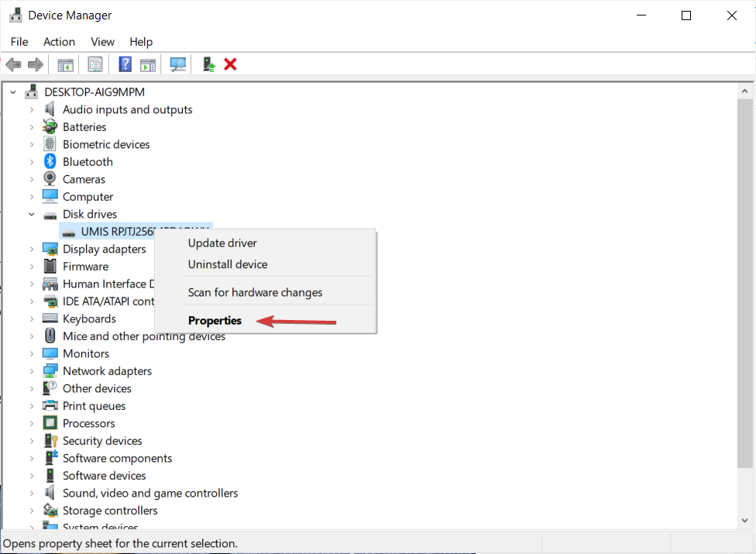Image resolution: width=756 pixels, height=554 pixels.
Task: Select the DESKTOP-AIG9MPM computer name
Action: click(x=94, y=92)
